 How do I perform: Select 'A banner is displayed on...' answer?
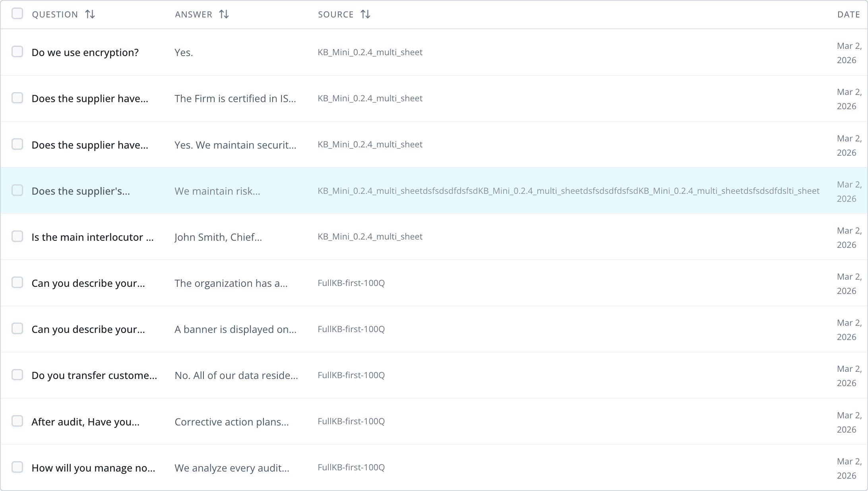coord(235,329)
